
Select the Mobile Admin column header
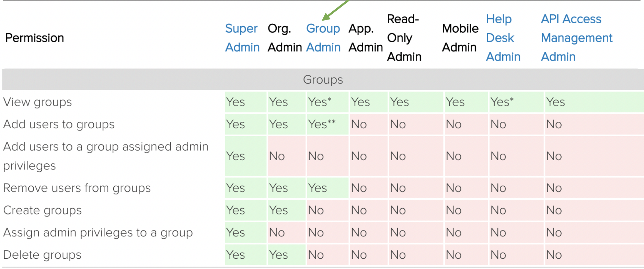460,38
